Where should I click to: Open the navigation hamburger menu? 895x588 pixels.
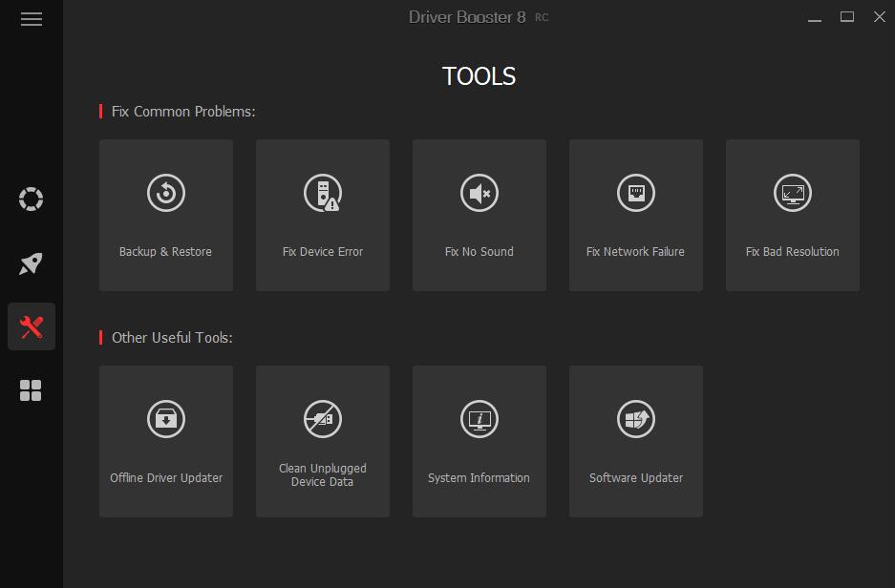[x=31, y=17]
